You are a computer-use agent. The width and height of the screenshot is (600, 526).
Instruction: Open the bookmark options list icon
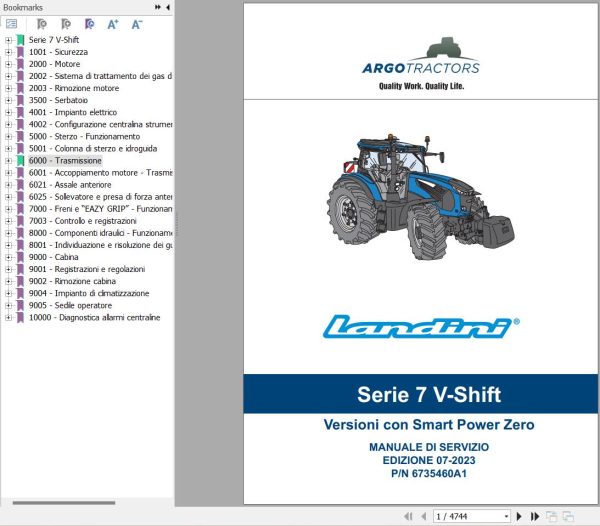[11, 24]
